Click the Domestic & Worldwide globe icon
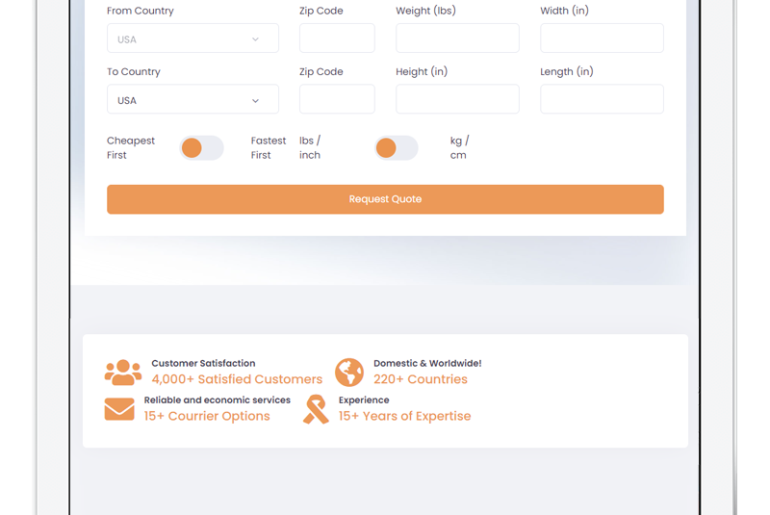The image size is (770, 515). tap(349, 372)
